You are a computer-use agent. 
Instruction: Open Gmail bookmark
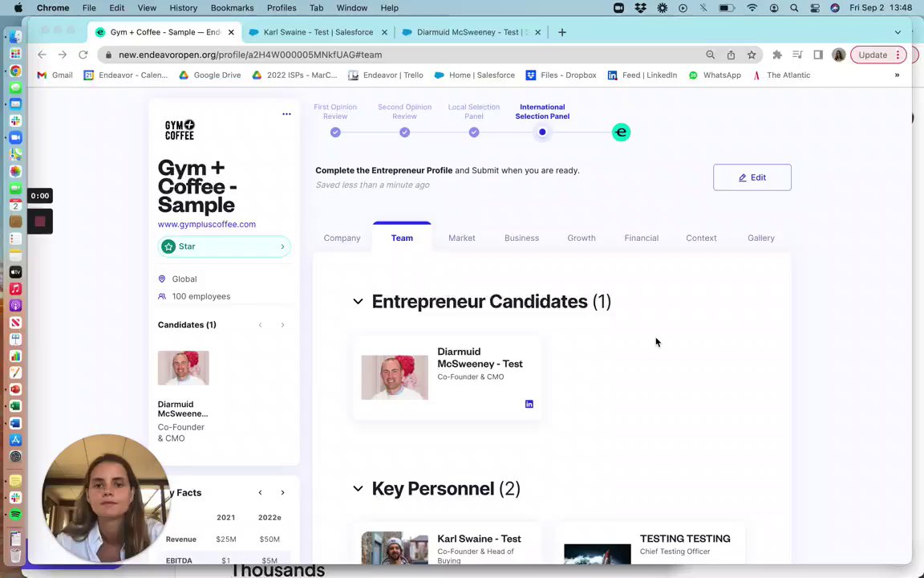pyautogui.click(x=55, y=75)
